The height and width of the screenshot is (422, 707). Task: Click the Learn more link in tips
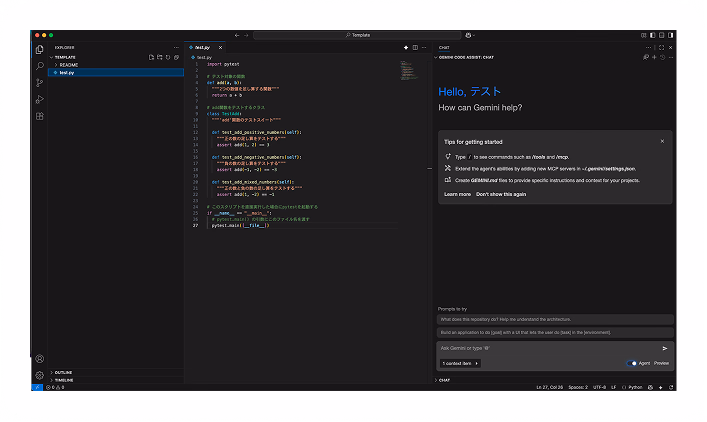457,194
